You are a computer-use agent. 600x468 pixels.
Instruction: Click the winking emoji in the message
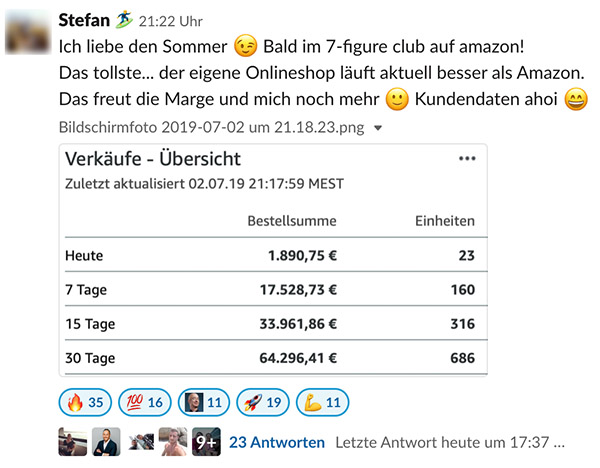pyautogui.click(x=245, y=46)
